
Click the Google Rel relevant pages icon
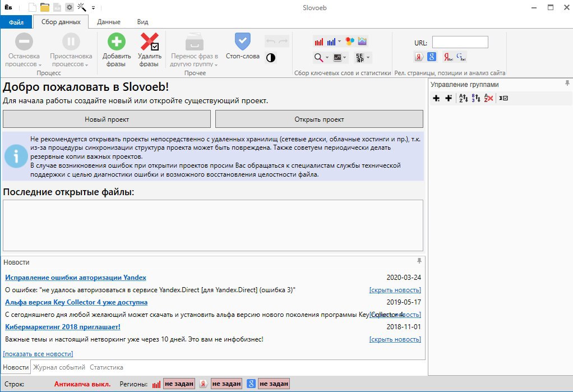coord(461,57)
